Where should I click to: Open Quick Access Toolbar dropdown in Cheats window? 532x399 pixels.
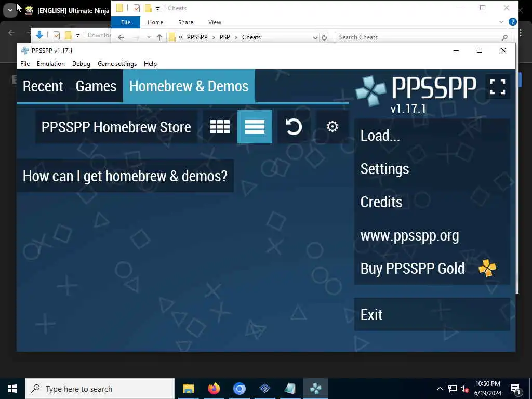[157, 8]
